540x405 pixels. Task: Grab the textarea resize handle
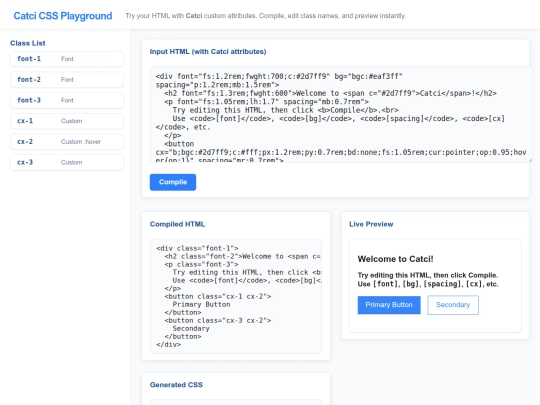click(x=530, y=160)
